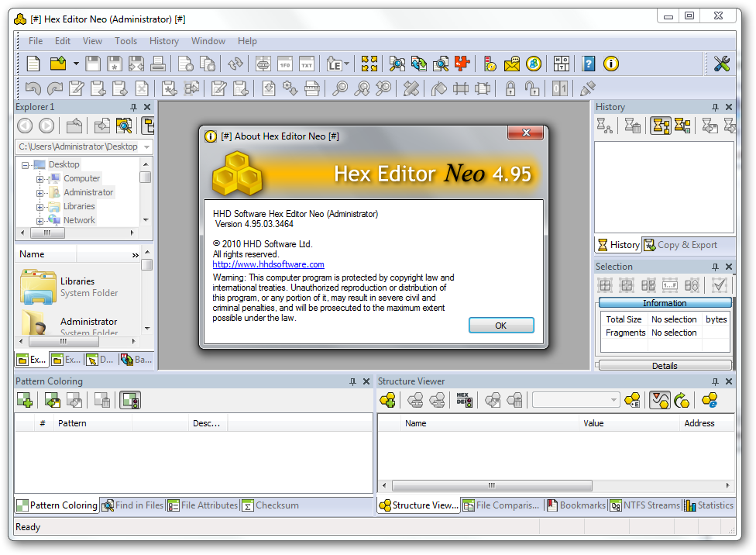Click the Open file folder icon

[x=58, y=64]
